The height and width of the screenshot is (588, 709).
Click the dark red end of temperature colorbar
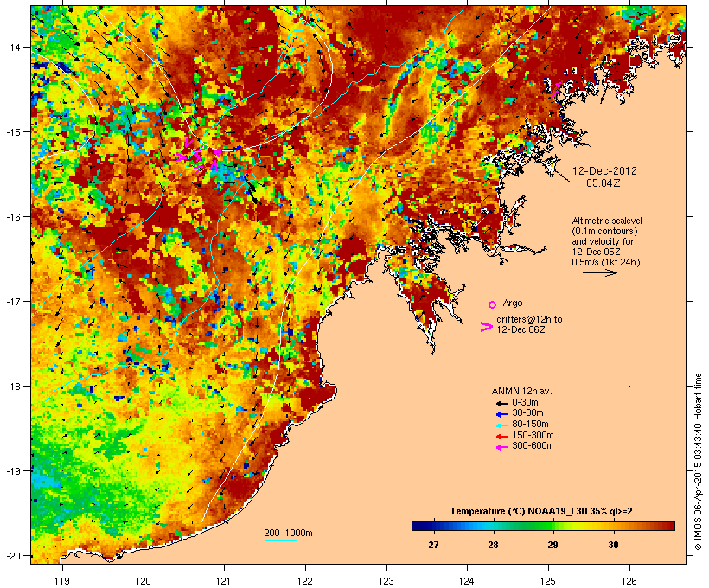(x=670, y=526)
